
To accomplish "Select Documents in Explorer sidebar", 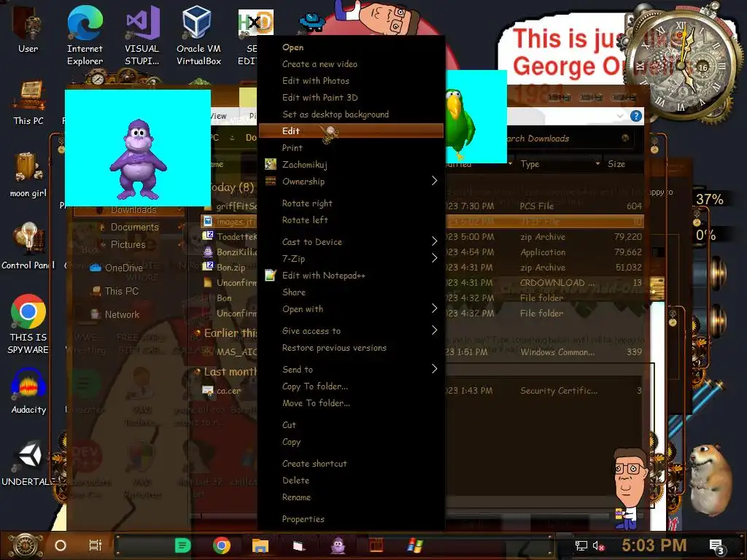I will click(134, 227).
